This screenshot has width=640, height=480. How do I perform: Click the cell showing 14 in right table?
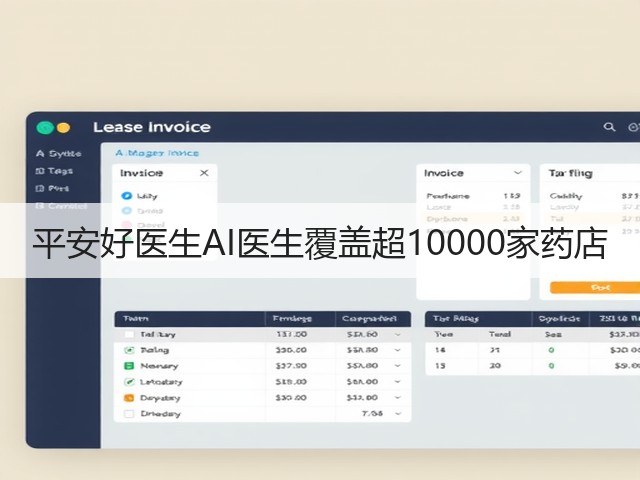tap(440, 350)
